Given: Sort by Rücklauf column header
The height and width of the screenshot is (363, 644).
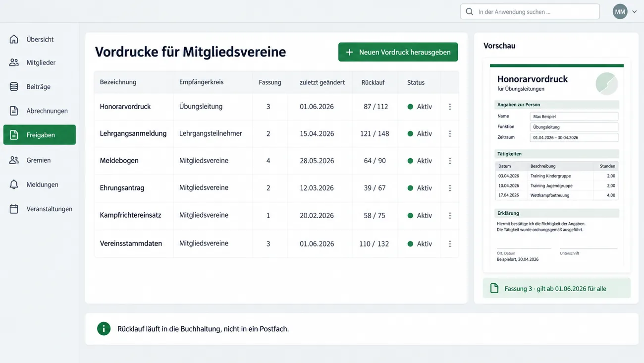Looking at the screenshot, I should click(373, 82).
